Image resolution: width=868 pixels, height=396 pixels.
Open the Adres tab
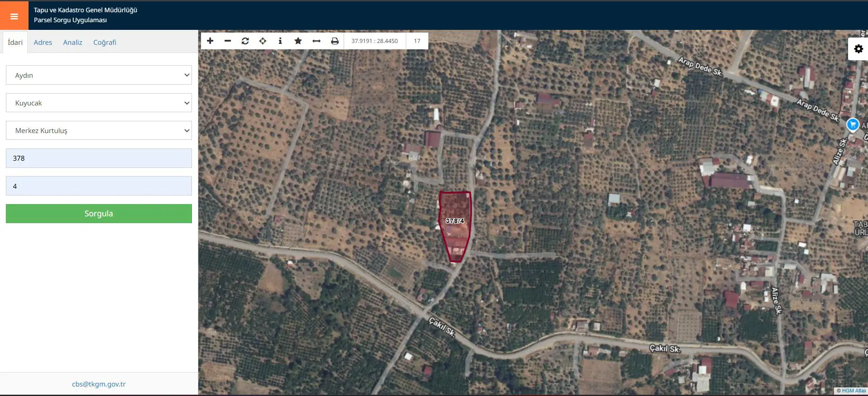pos(43,42)
